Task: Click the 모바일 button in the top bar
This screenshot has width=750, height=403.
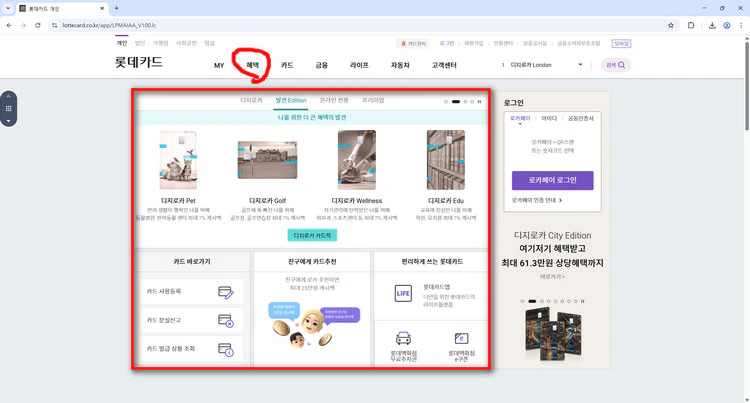Action: (621, 44)
